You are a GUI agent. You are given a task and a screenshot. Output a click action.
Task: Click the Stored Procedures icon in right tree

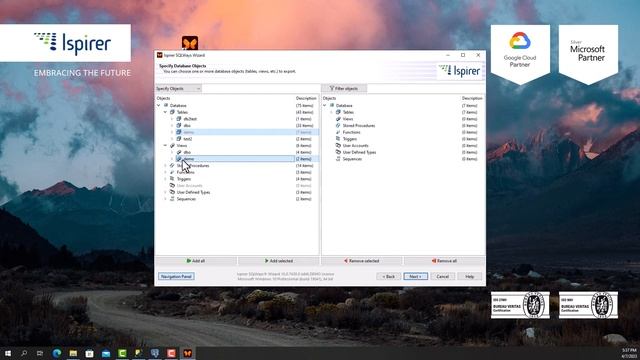[x=338, y=125]
